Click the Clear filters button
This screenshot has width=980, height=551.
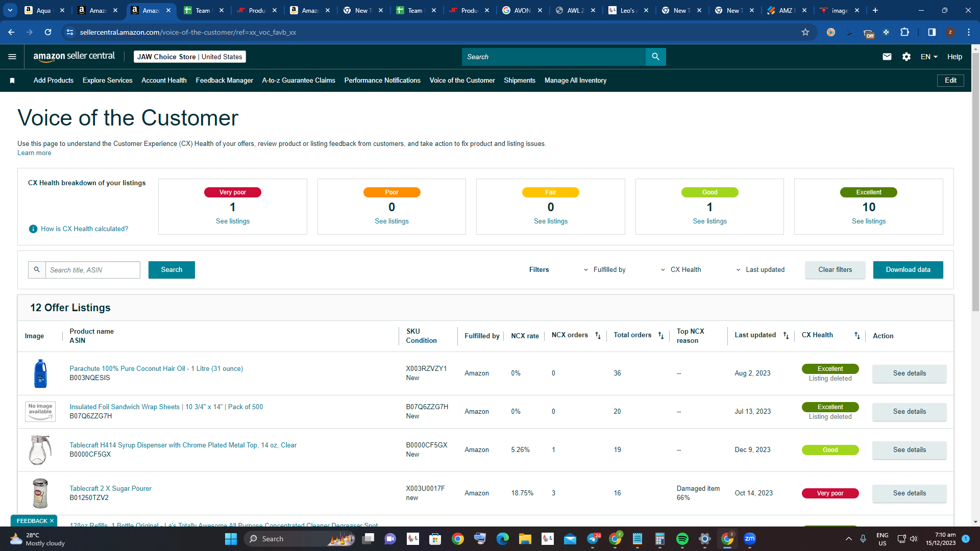point(835,270)
